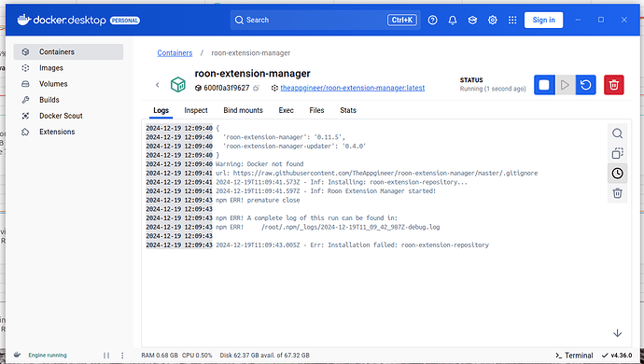Click the 'Installation failed: roon-extension-repository' log line

click(x=353, y=245)
